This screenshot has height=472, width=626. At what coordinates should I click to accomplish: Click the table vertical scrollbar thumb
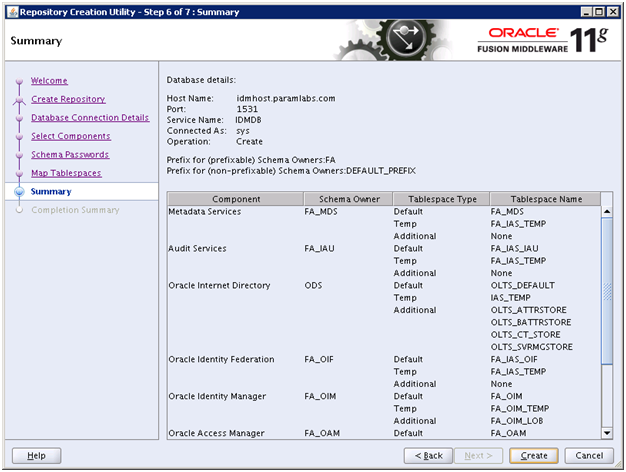coord(607,291)
